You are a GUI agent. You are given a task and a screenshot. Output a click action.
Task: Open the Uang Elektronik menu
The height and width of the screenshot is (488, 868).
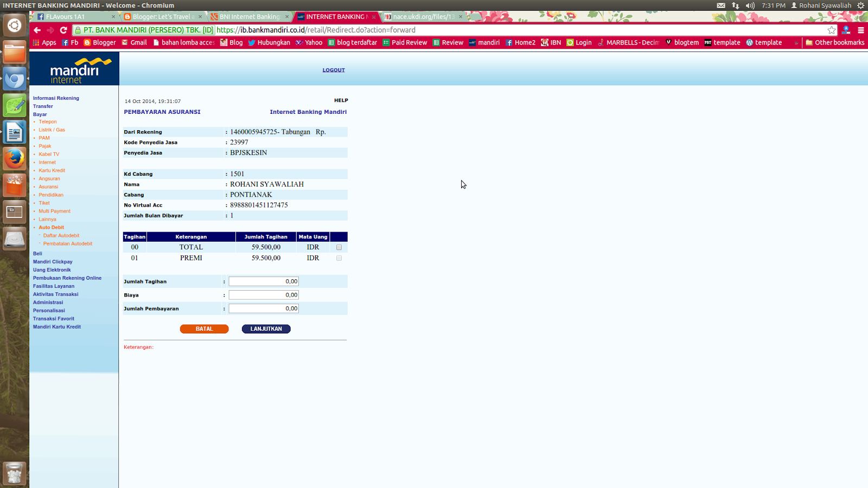[52, 270]
